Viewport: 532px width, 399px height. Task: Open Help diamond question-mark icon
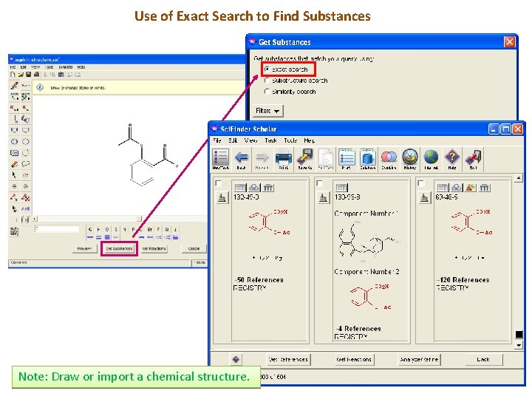click(452, 159)
